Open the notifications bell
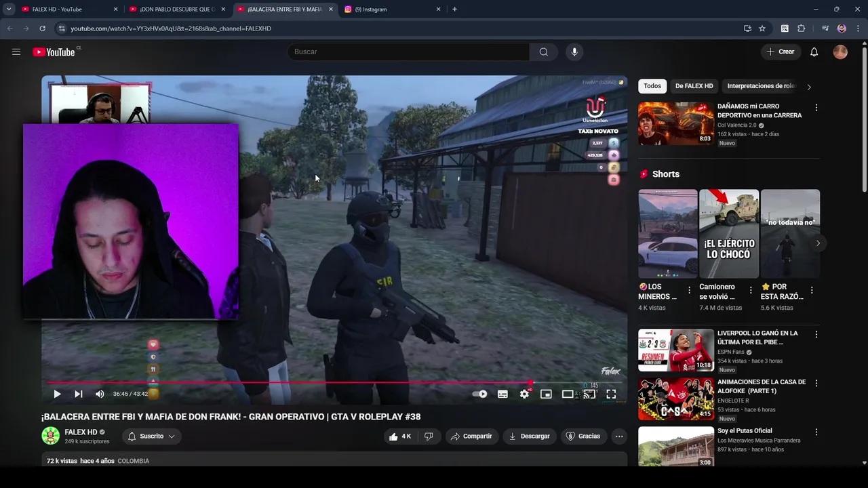This screenshot has height=488, width=868. coord(814,52)
